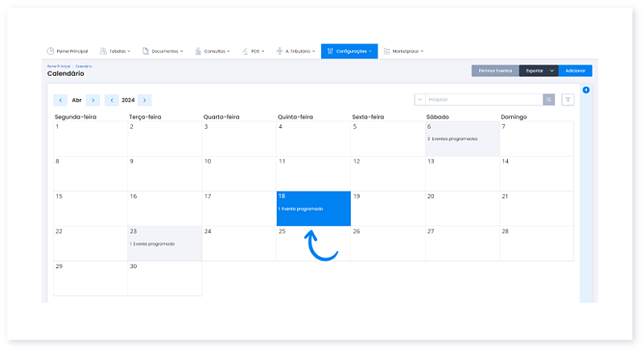
Task: Click the search magnifier icon
Action: click(548, 100)
